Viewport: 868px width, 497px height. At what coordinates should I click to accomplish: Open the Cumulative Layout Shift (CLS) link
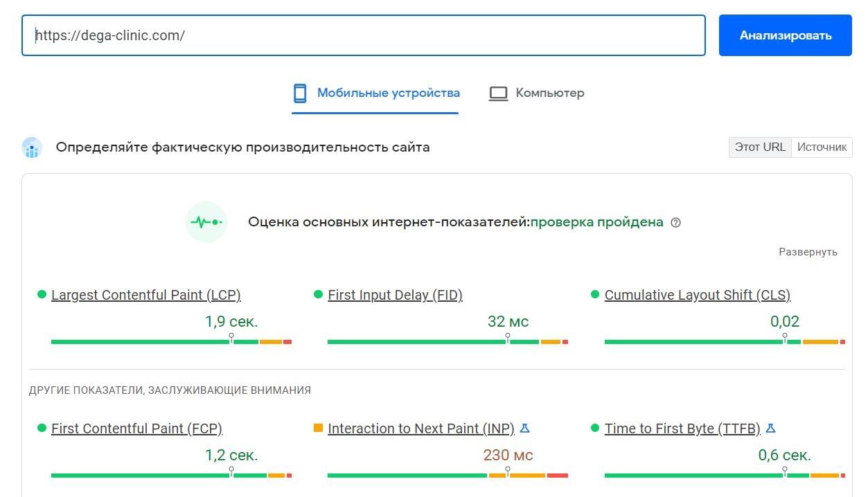point(698,295)
